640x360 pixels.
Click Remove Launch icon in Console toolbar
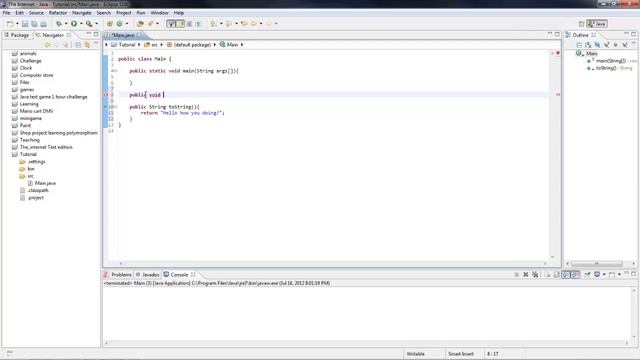(526, 274)
